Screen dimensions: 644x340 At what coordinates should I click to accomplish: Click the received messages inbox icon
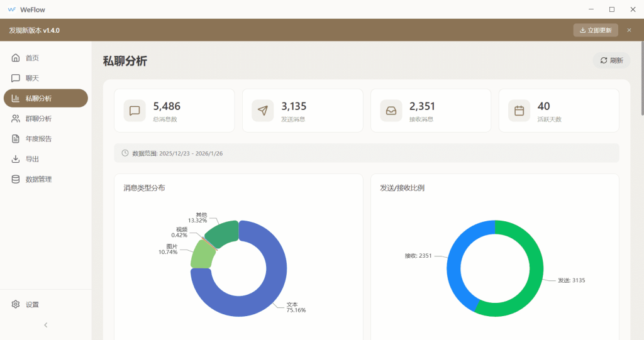point(391,111)
